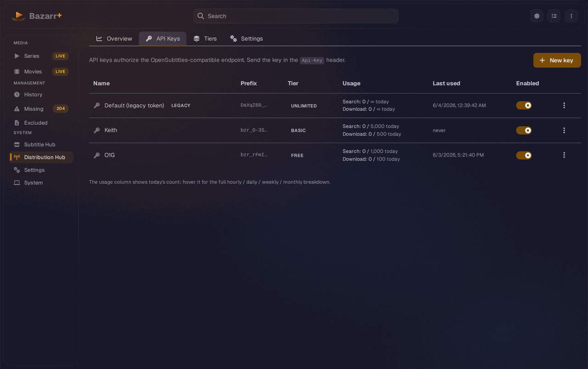Screen dimensions: 588x369
Task: Open actions menu for Keith row
Action: tap(564, 130)
